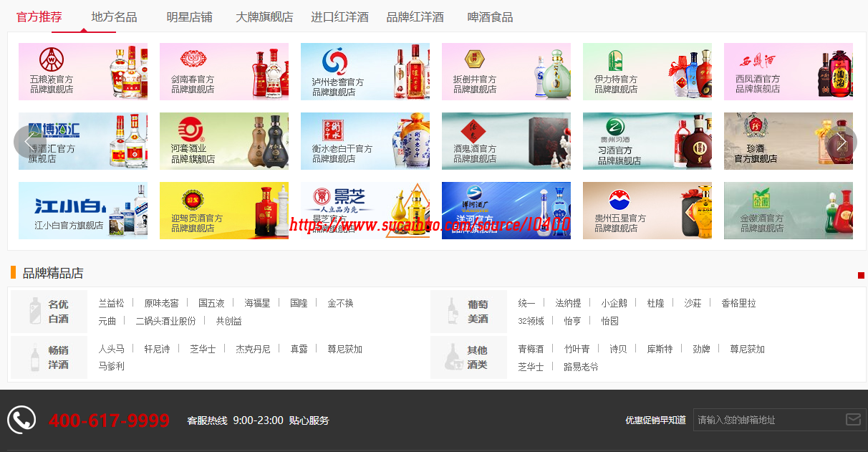
Task: Open the 杰克丹尼 link
Action: 253,349
